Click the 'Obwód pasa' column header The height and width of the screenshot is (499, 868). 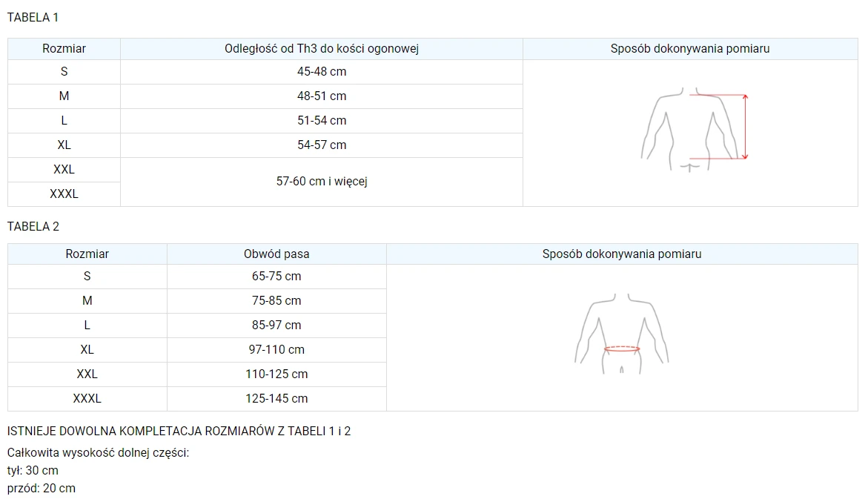(276, 254)
